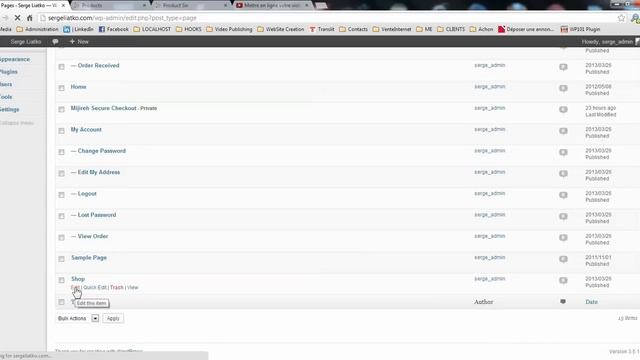Open the LOCALHOST bookmarks folder
This screenshot has width=640, height=360.
pos(152,29)
